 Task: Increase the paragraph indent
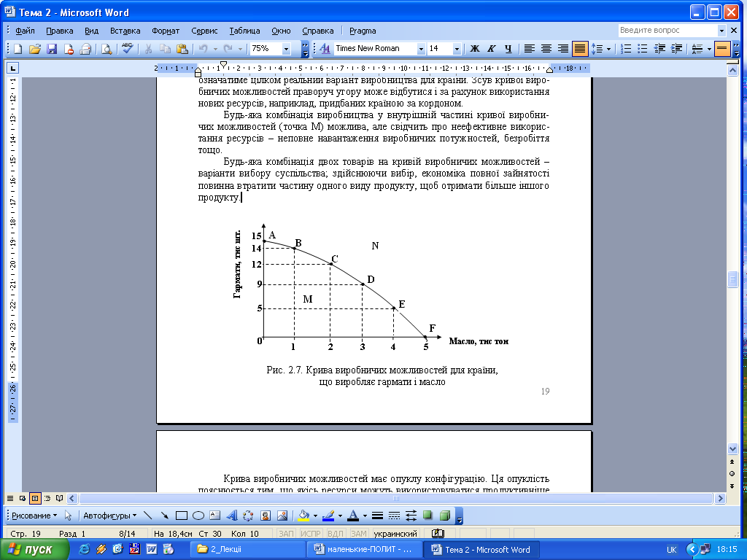(x=676, y=49)
